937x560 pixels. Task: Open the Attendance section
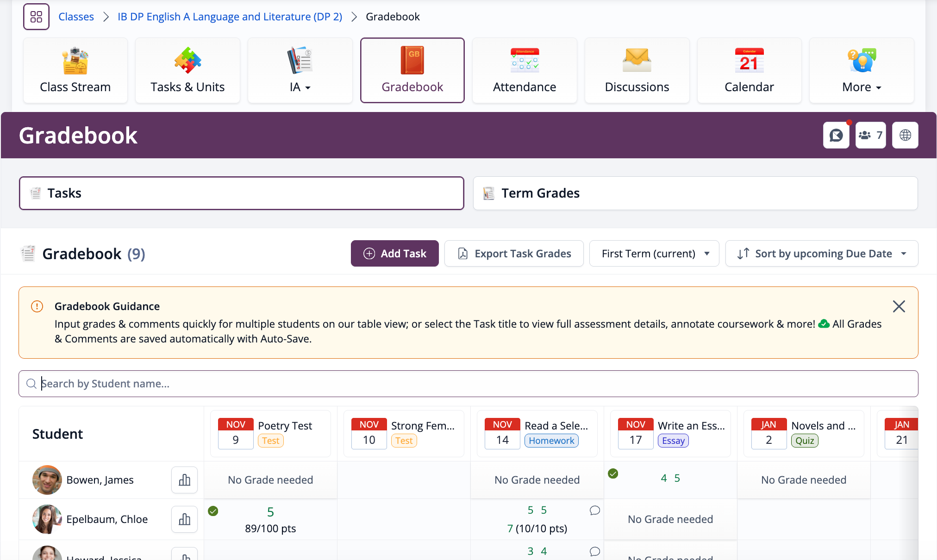pyautogui.click(x=525, y=70)
